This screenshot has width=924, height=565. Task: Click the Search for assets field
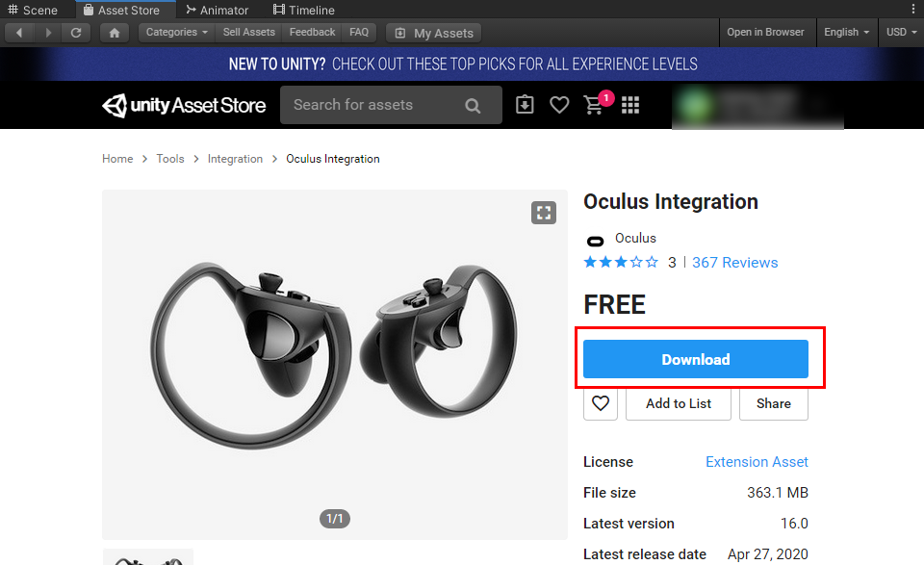pyautogui.click(x=371, y=105)
